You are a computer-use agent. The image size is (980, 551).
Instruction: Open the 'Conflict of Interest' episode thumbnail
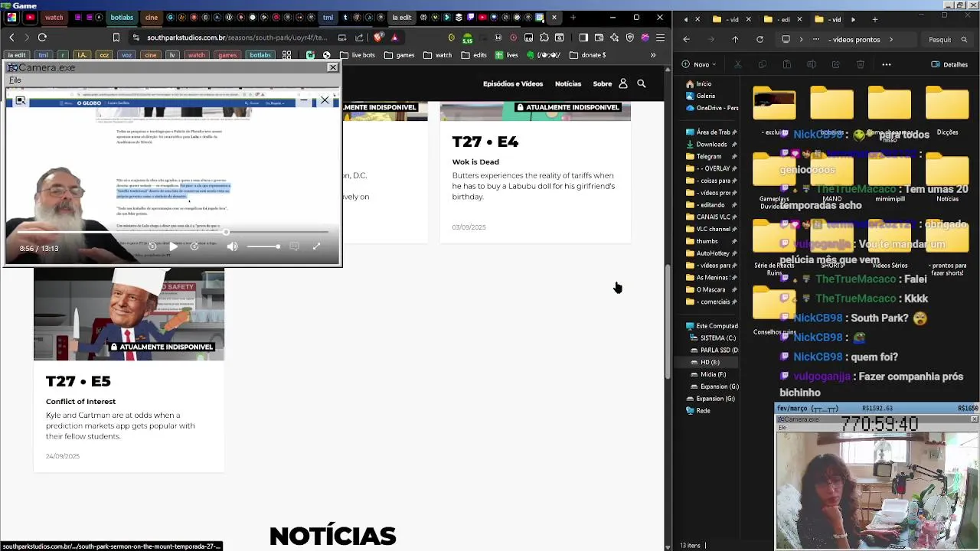(x=129, y=314)
